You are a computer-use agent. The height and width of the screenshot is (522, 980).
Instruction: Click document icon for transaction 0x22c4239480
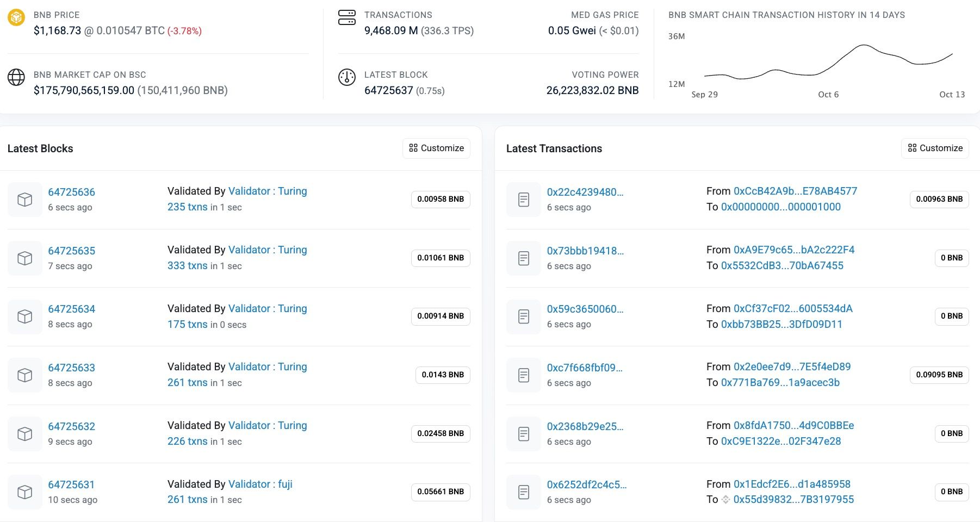(524, 200)
